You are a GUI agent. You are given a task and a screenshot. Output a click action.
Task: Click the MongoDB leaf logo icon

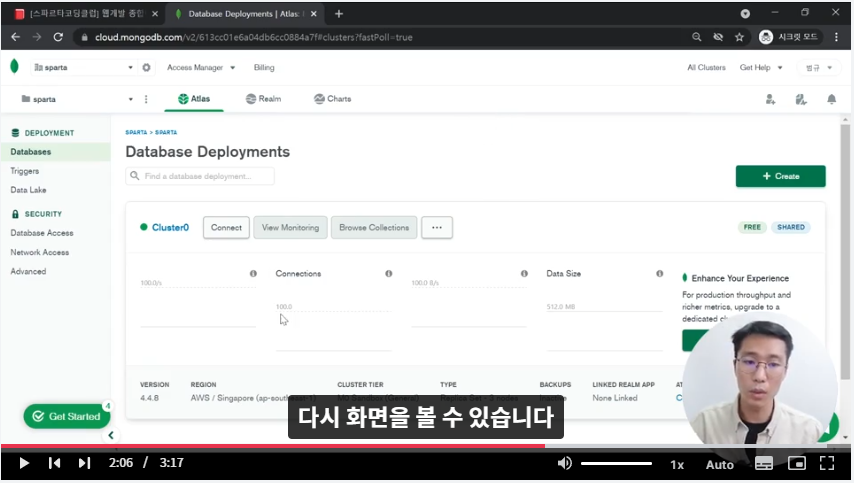[15, 67]
